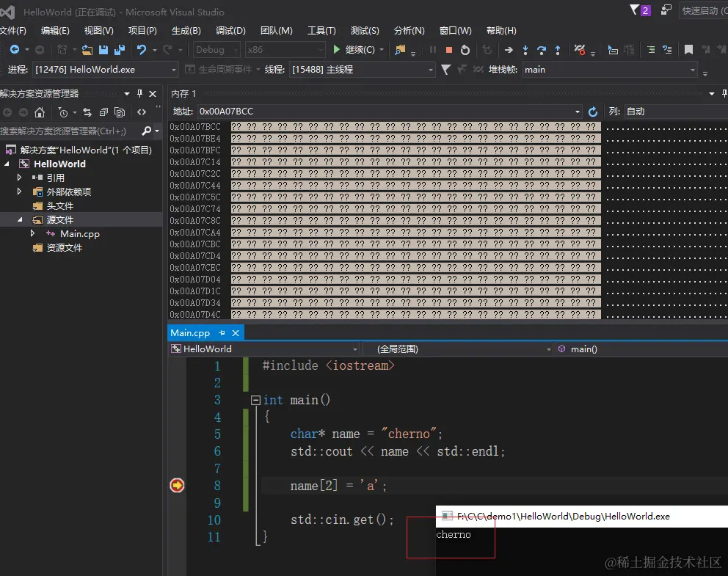Open the 工具(T) menu
728x576 pixels.
(321, 31)
